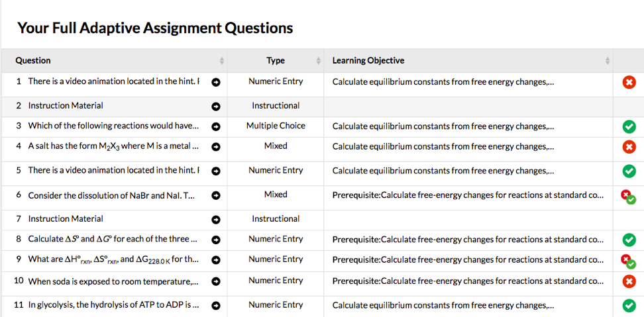Open the glycolysis ATP hydrolysis question
644x317 pixels.
point(113,305)
